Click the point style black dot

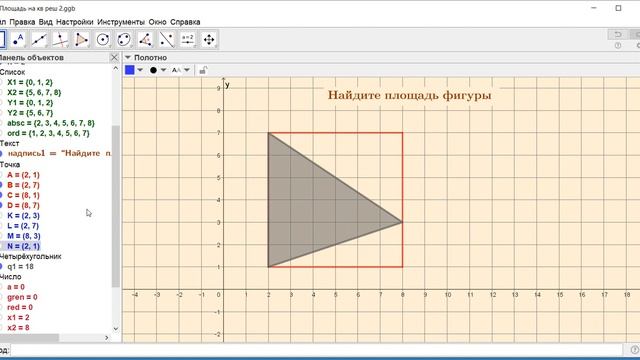click(x=153, y=70)
